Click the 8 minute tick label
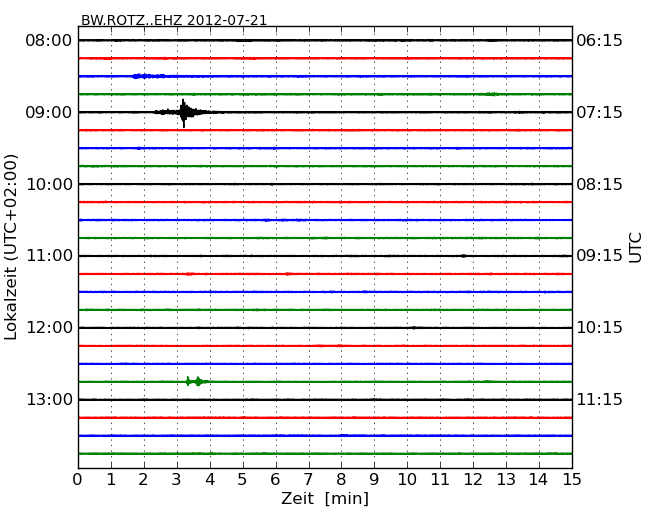The height and width of the screenshot is (520, 650). 341,480
